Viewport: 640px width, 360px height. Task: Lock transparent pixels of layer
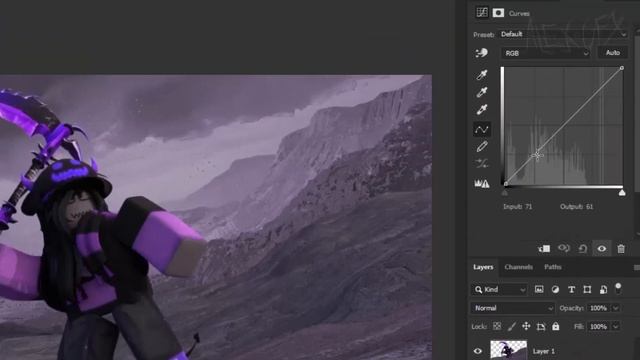tap(497, 326)
